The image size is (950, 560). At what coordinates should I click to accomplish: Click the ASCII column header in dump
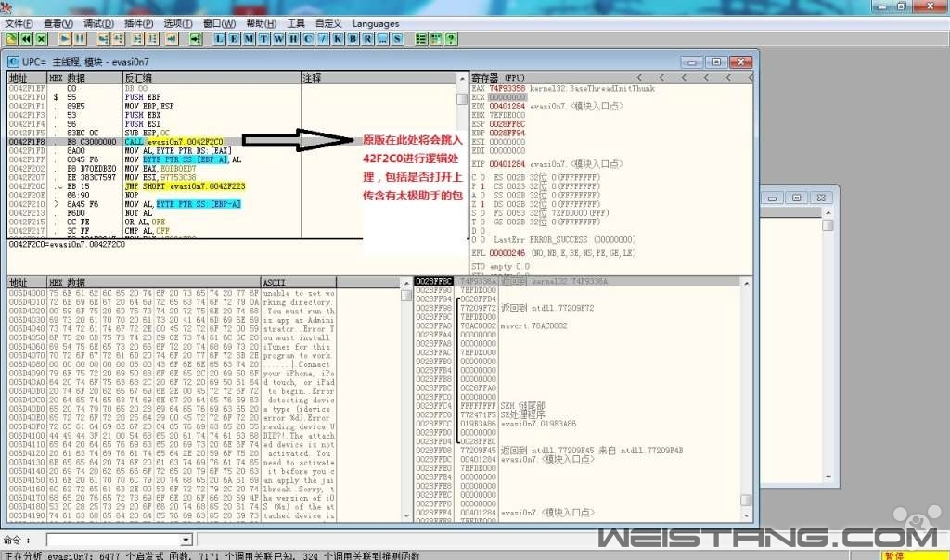click(x=275, y=282)
